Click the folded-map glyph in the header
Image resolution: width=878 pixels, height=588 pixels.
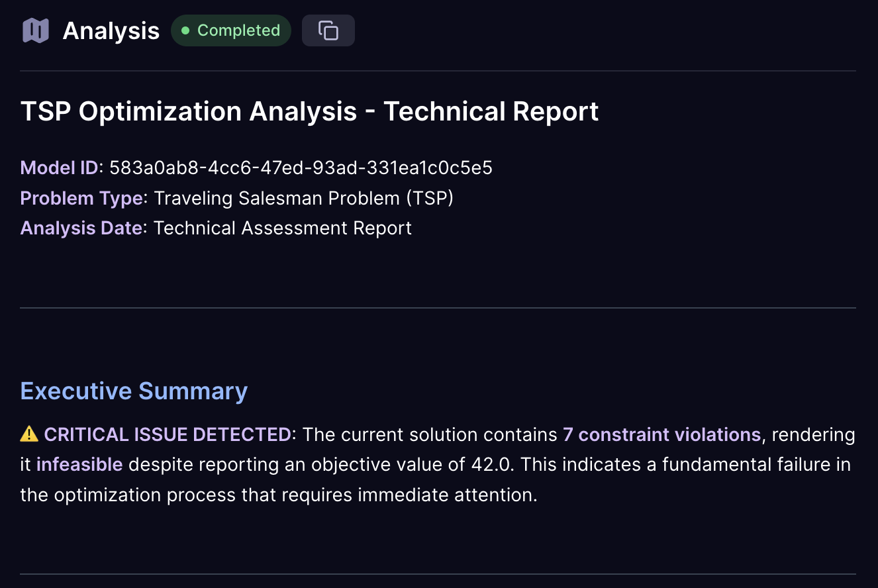[x=35, y=30]
